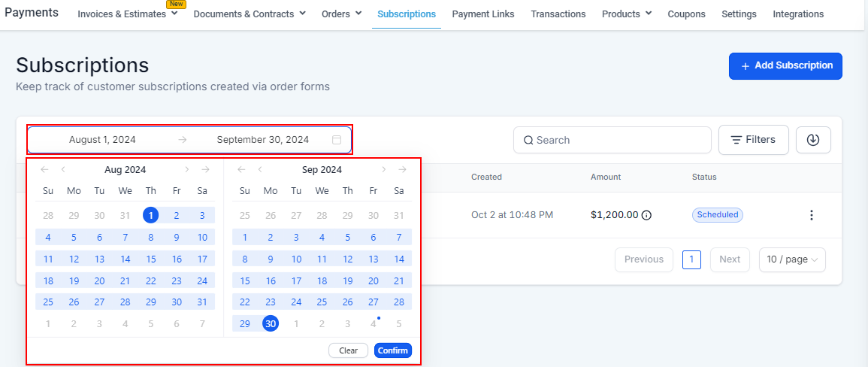Switch to the Transactions tab

558,14
